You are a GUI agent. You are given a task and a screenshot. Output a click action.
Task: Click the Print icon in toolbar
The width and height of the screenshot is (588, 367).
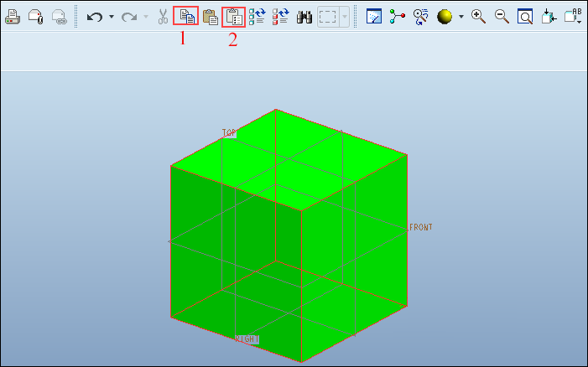click(13, 17)
